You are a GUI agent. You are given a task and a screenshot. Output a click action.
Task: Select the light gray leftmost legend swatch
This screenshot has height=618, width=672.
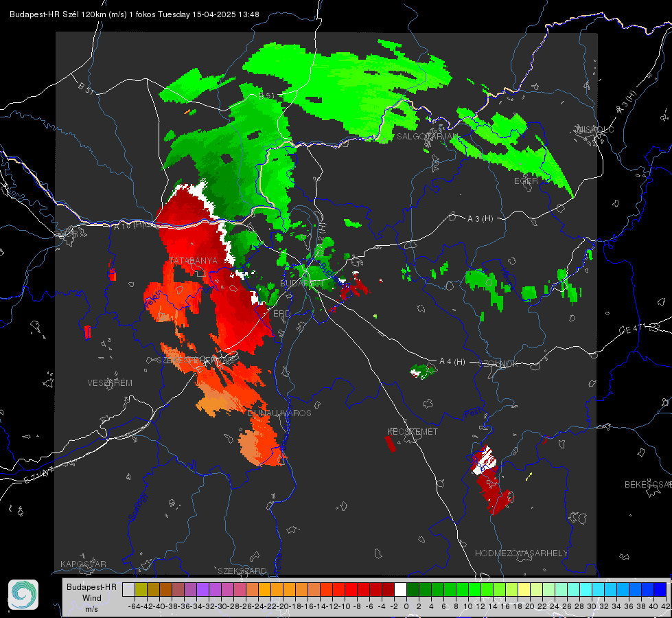click(x=128, y=589)
